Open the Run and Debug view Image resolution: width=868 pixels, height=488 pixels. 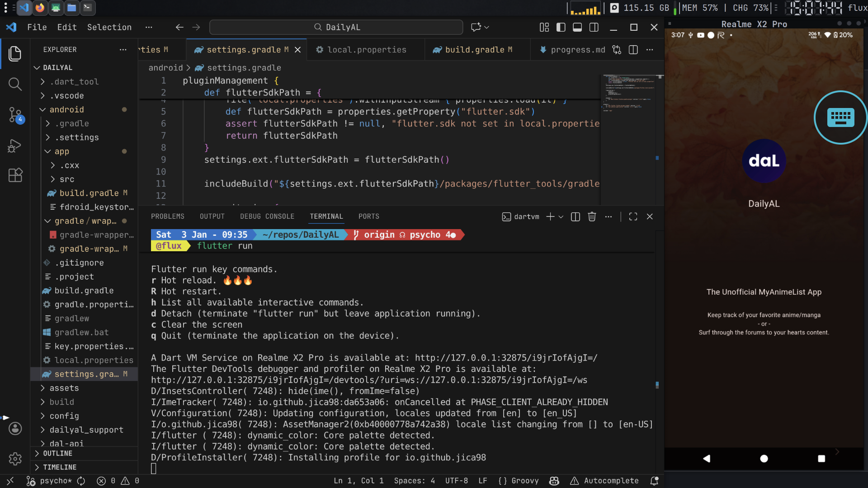[15, 145]
